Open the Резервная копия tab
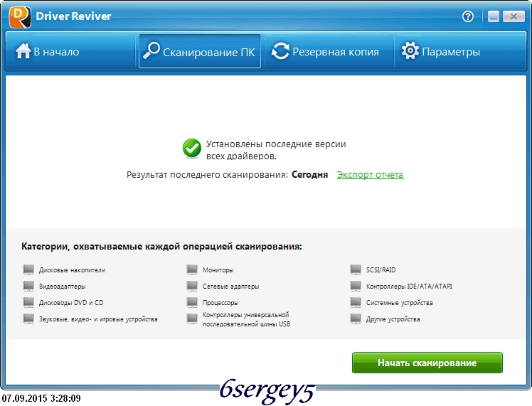532x406 pixels. 329,51
